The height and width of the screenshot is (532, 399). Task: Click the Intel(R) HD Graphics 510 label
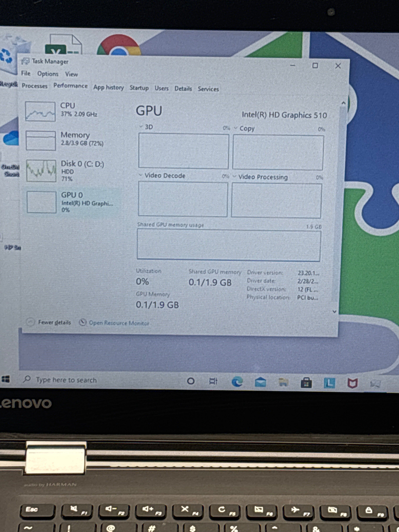[x=284, y=115]
